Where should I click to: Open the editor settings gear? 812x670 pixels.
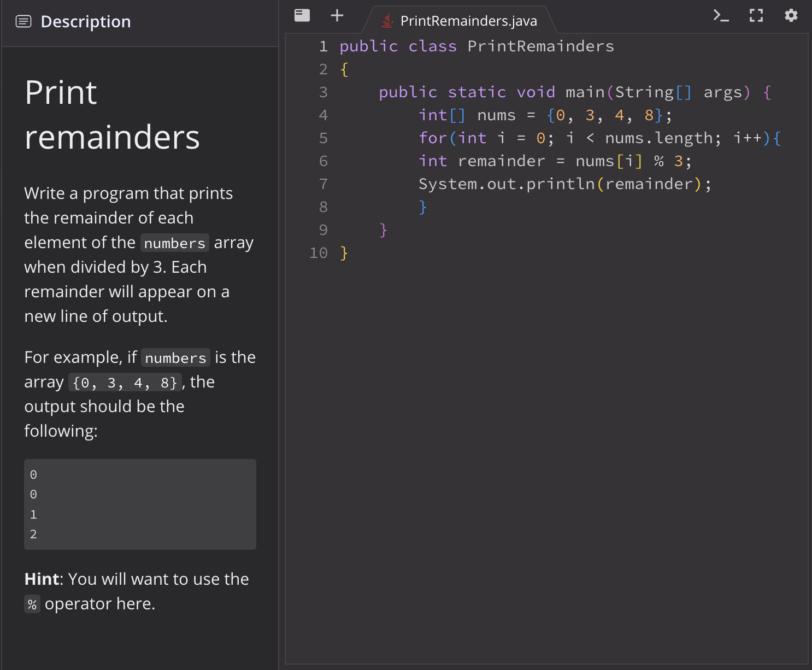pyautogui.click(x=791, y=16)
